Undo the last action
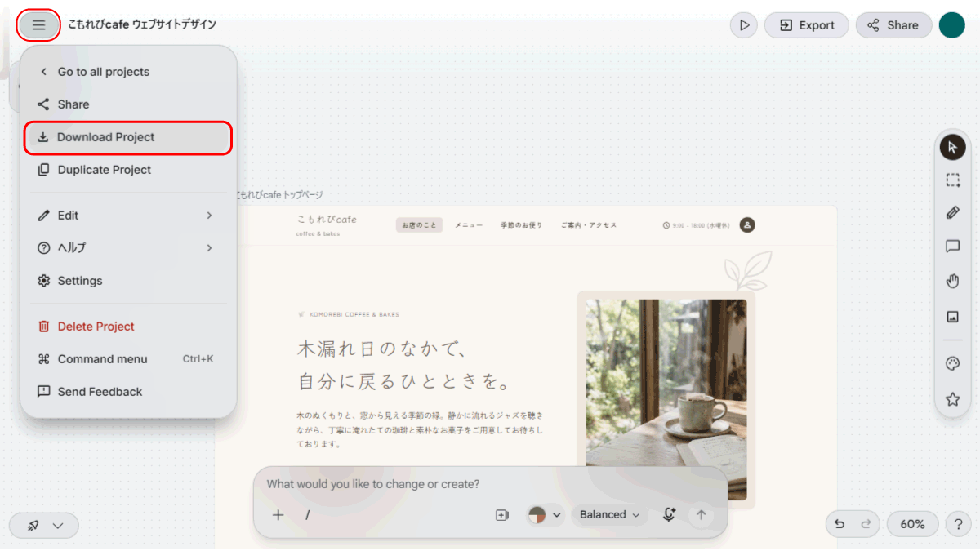The height and width of the screenshot is (551, 980). pos(840,524)
